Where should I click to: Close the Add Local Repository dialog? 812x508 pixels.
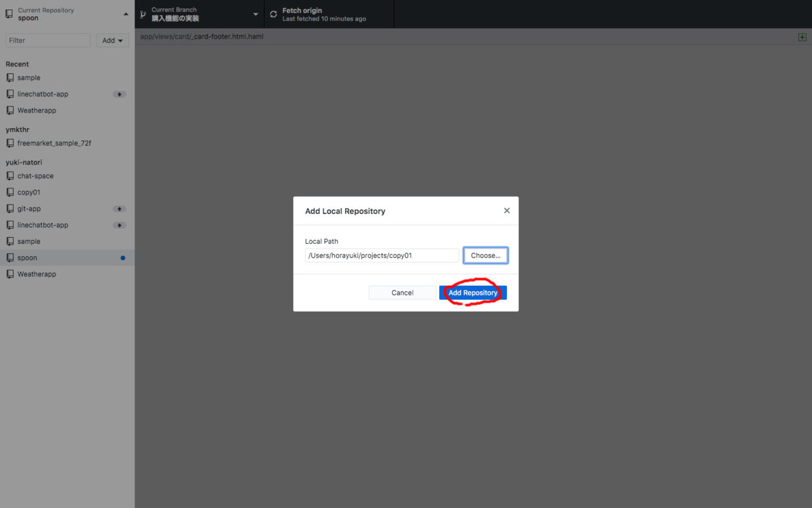coord(507,211)
